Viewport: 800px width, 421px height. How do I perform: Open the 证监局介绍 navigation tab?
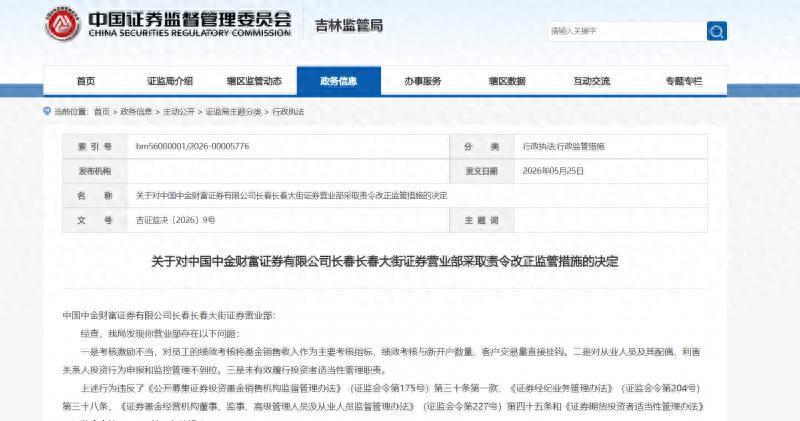coord(170,81)
